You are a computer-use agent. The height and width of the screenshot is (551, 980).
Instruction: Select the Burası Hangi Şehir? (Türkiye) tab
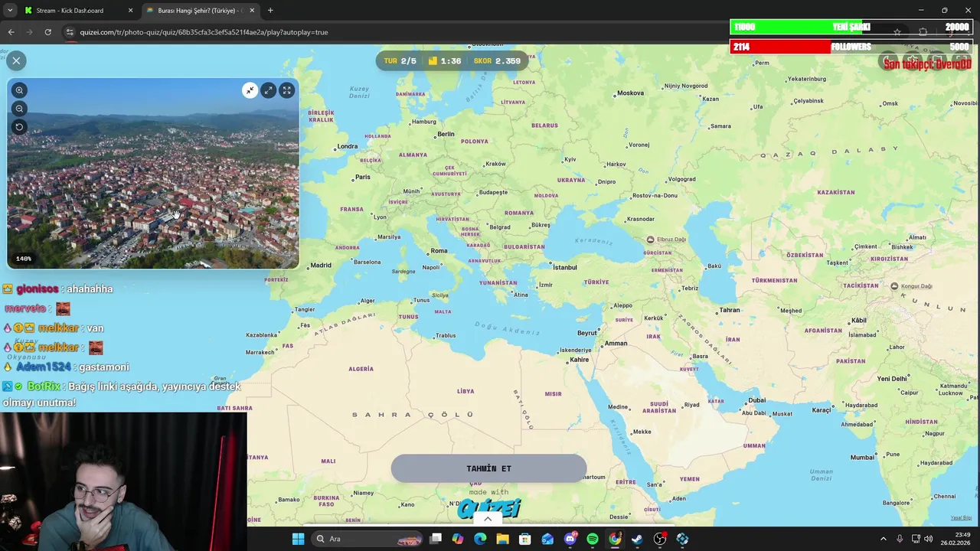[x=201, y=11]
